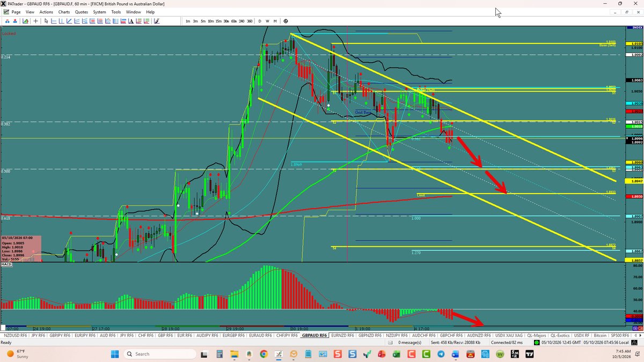The width and height of the screenshot is (644, 362).
Task: Switch to the EURAUD RF6 tab
Action: (x=260, y=335)
